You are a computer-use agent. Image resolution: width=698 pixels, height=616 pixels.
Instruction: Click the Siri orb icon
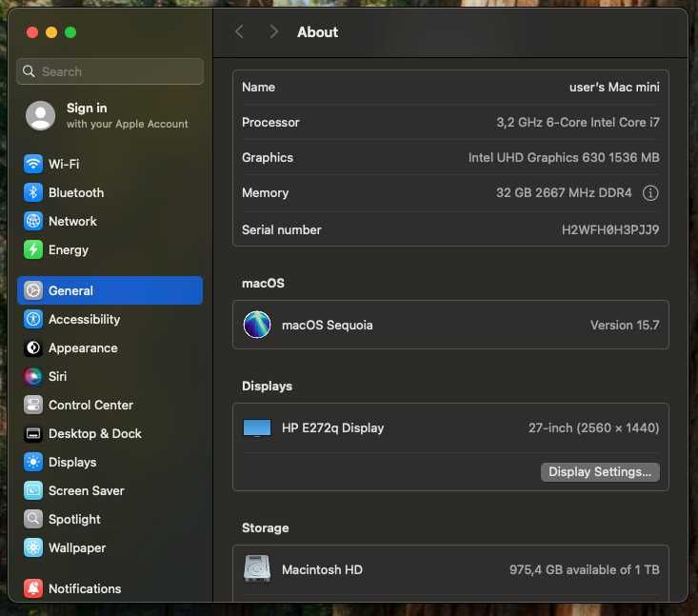tap(33, 376)
